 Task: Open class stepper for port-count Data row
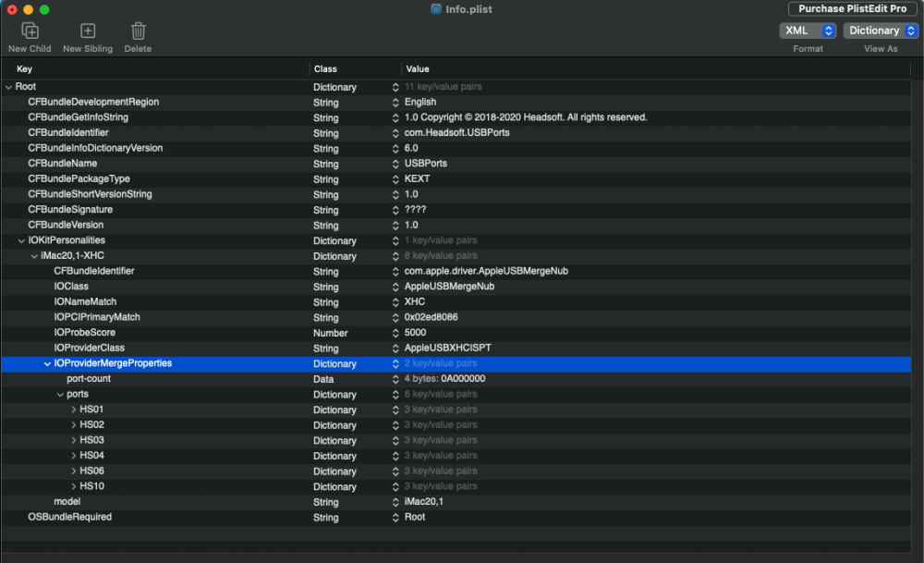pos(395,379)
